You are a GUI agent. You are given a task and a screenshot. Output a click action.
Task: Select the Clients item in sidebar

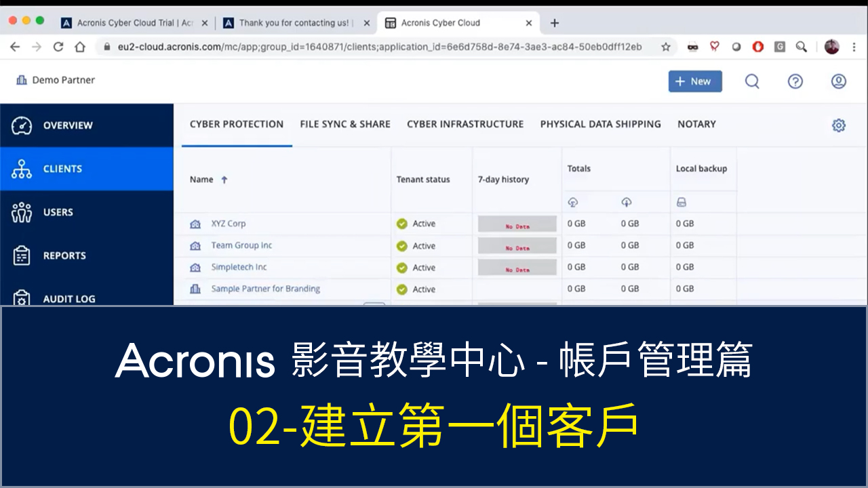tap(87, 169)
